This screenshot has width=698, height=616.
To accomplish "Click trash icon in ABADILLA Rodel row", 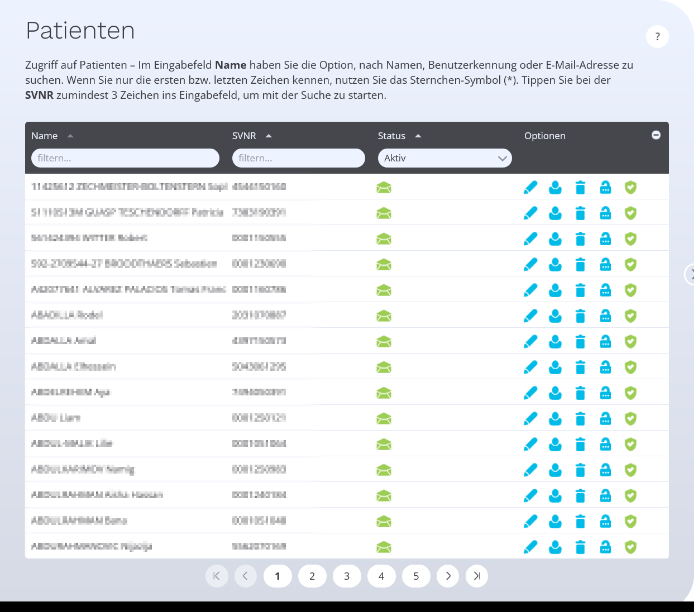I will pos(580,316).
